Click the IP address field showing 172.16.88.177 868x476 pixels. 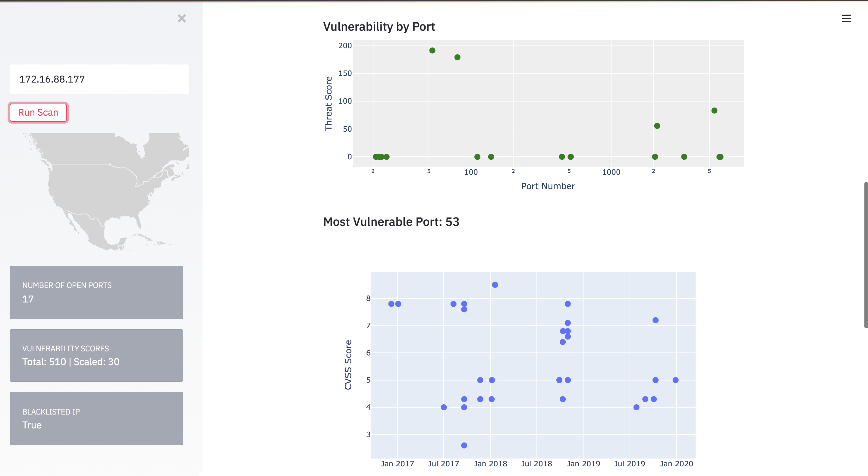point(99,79)
